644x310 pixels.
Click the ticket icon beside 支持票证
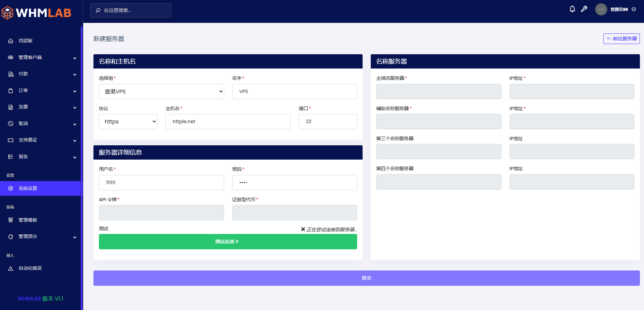[x=11, y=140]
